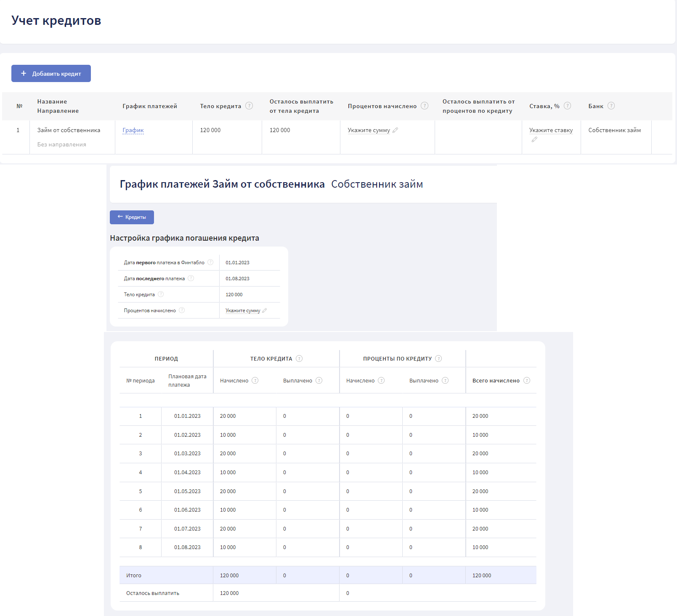Screen dimensions: 677x616
Task: Show help for Тело кредита column header in credits table
Action: click(249, 106)
